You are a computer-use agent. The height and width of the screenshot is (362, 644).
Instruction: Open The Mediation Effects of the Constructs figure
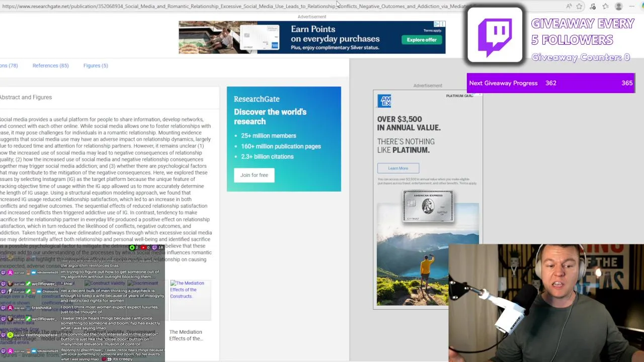coord(190,299)
